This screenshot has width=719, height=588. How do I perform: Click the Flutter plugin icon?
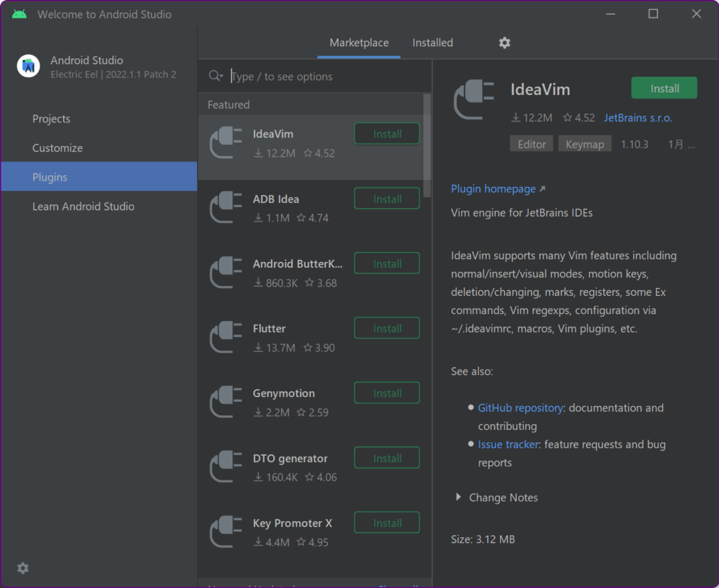225,337
